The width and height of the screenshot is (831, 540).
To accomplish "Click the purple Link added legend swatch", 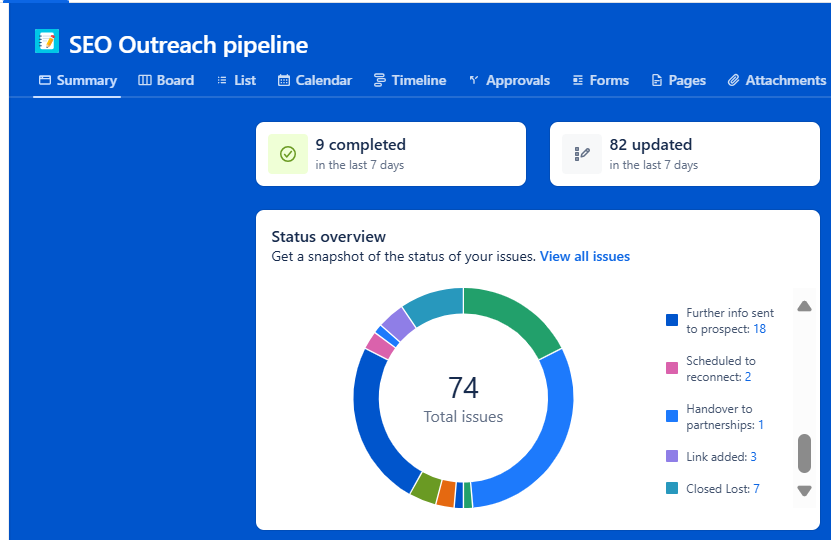I will tap(671, 456).
